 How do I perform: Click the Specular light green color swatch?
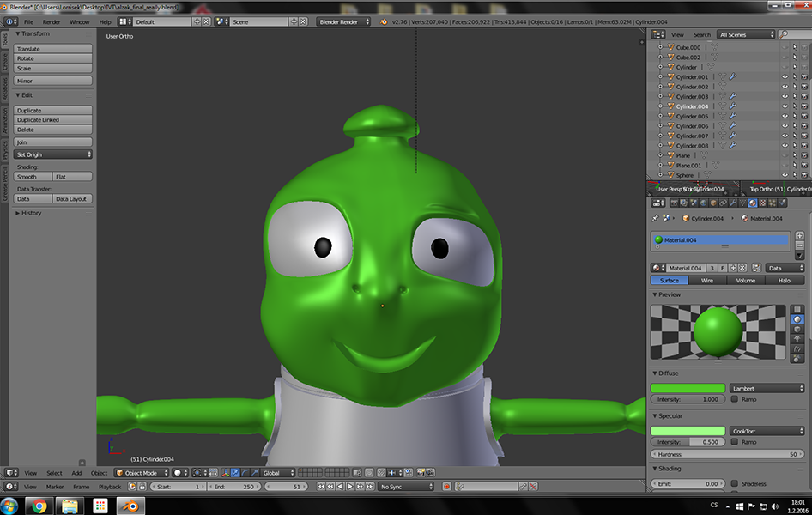pyautogui.click(x=688, y=431)
